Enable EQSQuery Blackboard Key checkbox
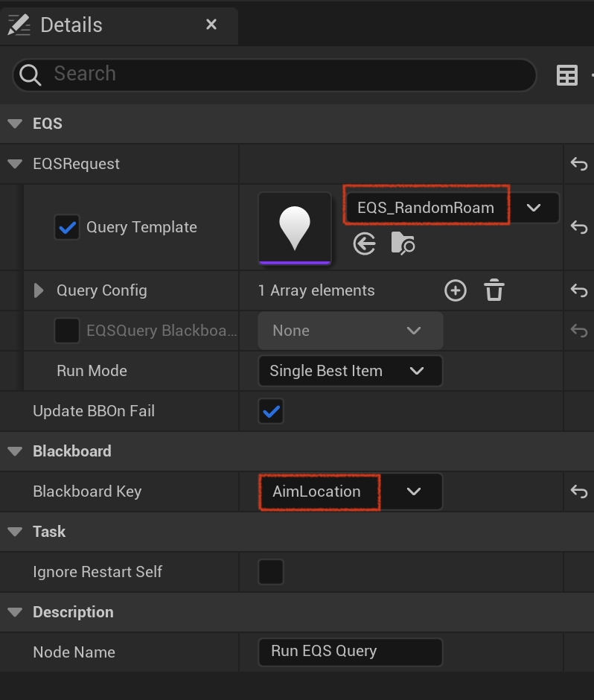The image size is (594, 700). click(x=67, y=331)
